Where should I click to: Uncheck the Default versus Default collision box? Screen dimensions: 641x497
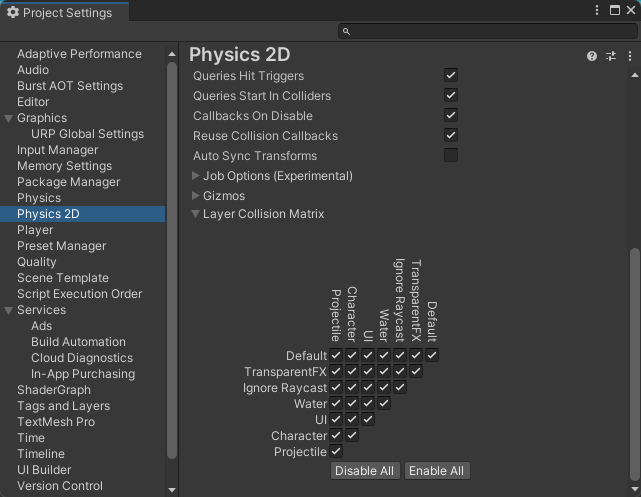[432, 355]
